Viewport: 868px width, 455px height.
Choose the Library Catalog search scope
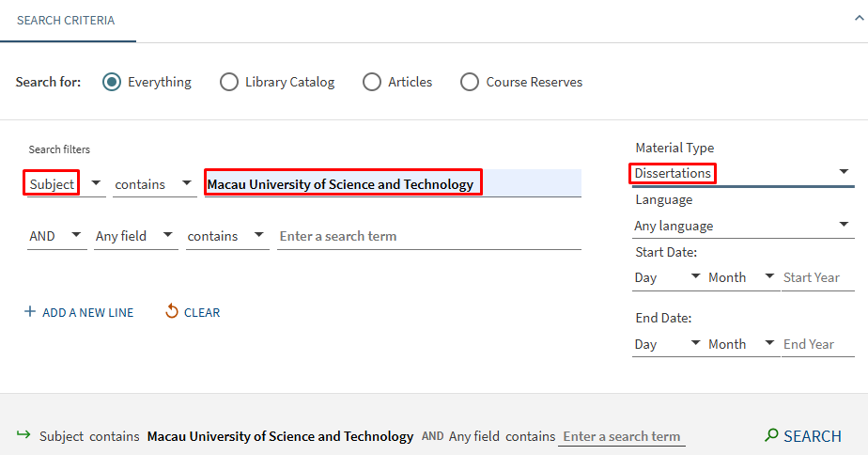tap(229, 82)
